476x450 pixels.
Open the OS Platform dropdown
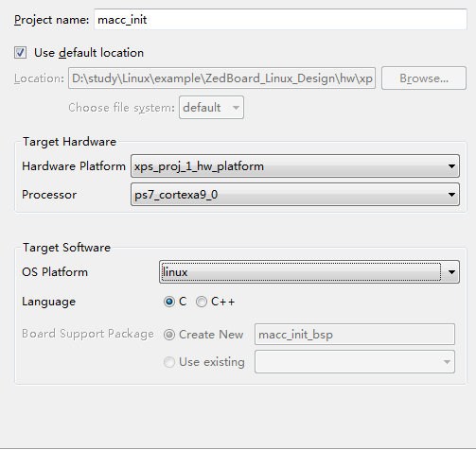(x=309, y=272)
